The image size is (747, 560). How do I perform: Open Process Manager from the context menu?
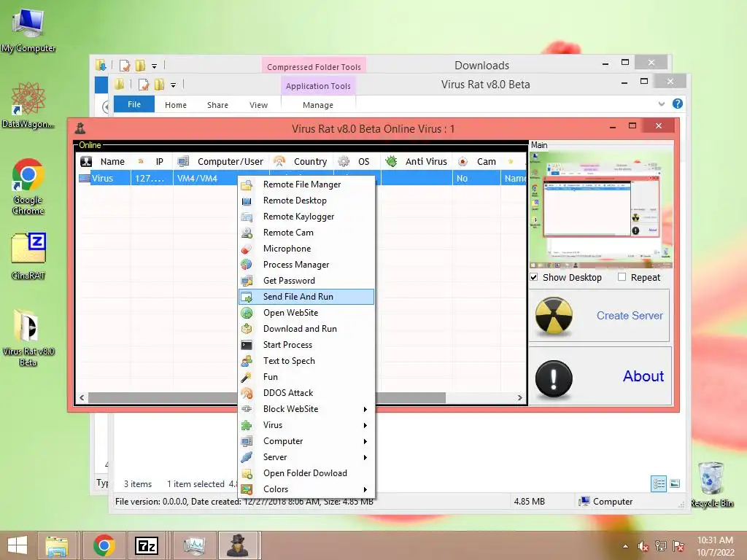(306, 265)
